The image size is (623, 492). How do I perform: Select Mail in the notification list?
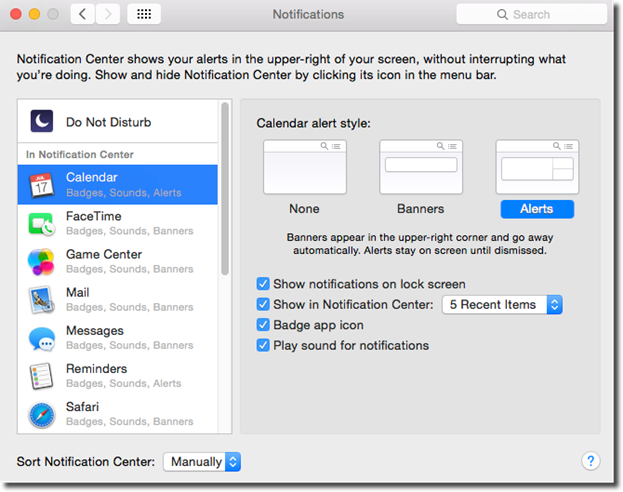[x=118, y=300]
